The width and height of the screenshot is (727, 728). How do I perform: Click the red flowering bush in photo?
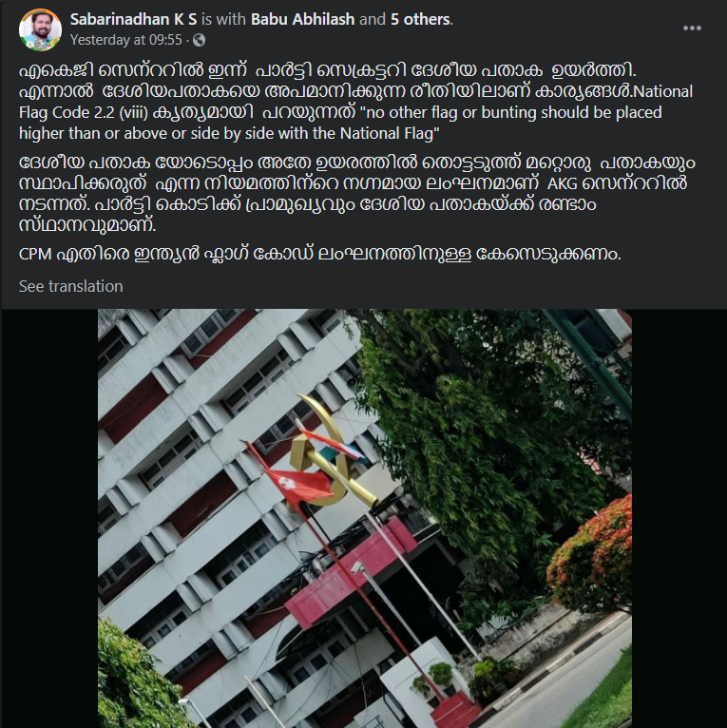pos(592,555)
